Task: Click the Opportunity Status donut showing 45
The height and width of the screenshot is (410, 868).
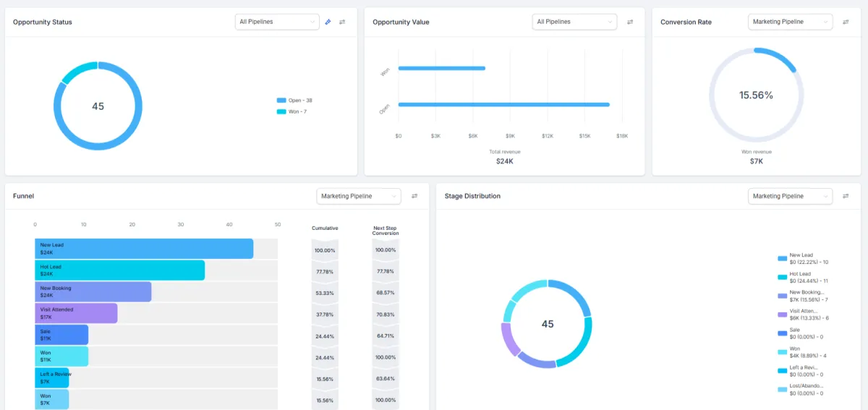Action: click(x=98, y=106)
